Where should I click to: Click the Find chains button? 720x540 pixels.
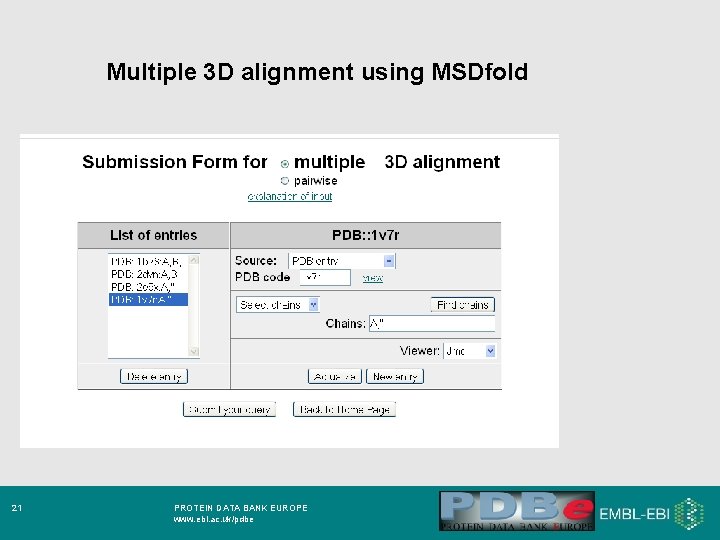(x=462, y=305)
